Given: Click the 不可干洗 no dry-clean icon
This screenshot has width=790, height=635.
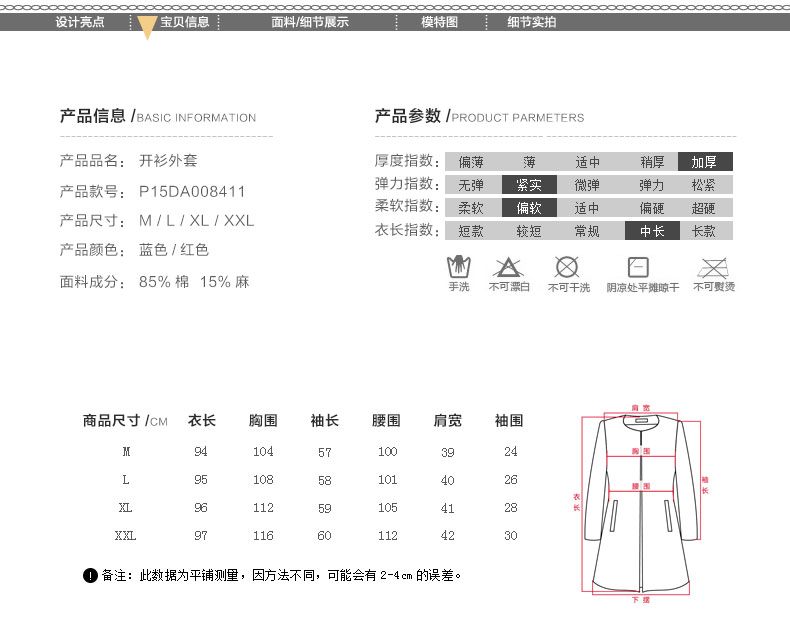Looking at the screenshot, I should [x=567, y=267].
